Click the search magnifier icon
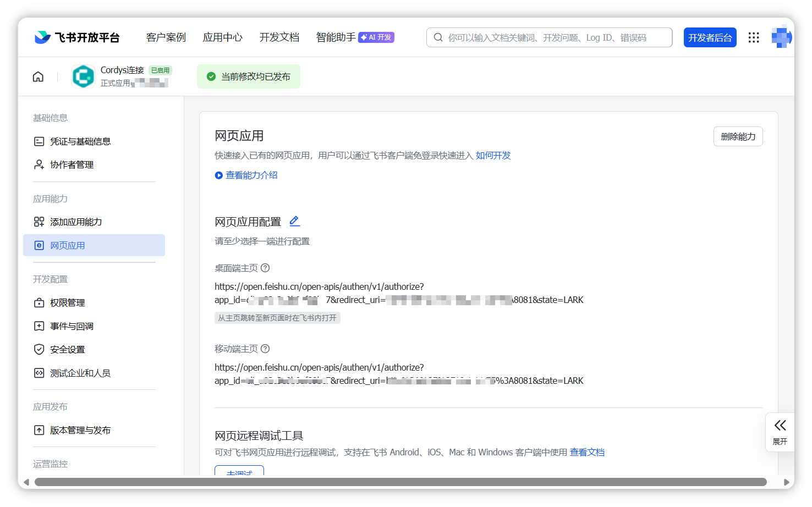This screenshot has height=507, width=812. tap(438, 37)
